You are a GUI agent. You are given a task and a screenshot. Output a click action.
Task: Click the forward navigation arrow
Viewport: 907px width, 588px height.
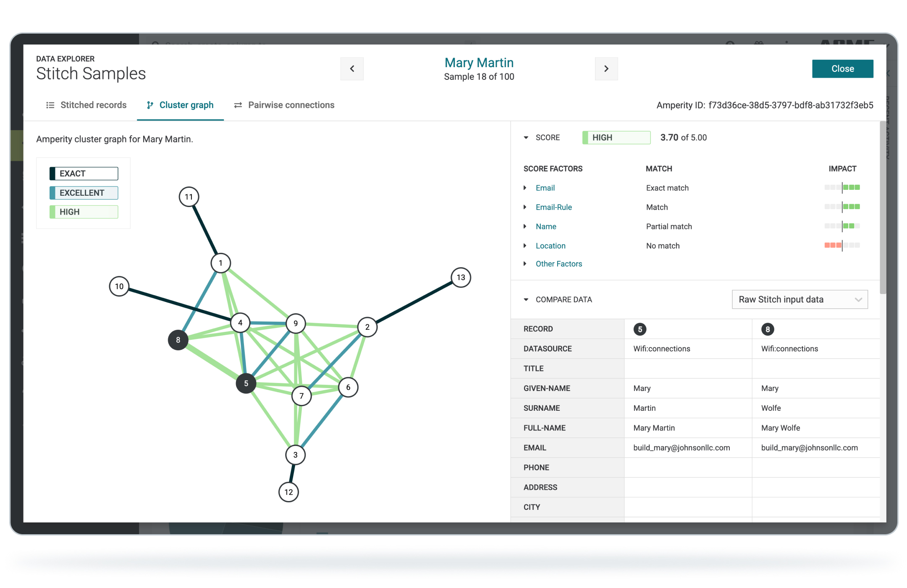[x=605, y=68]
